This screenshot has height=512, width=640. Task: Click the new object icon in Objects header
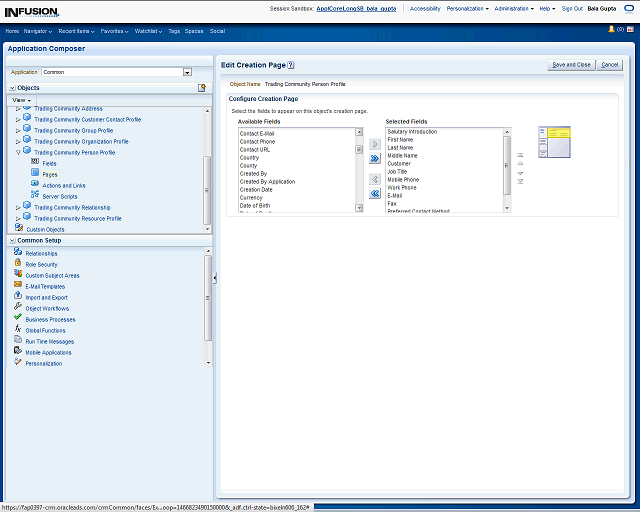click(x=202, y=88)
